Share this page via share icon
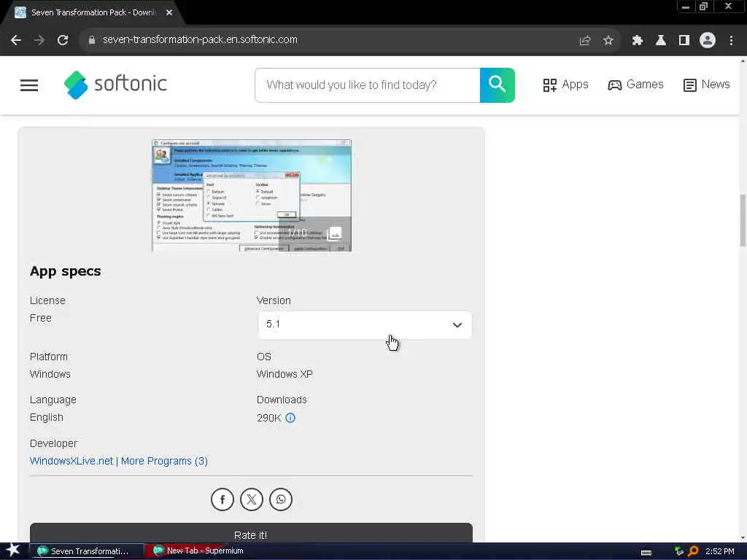This screenshot has height=560, width=747. coord(584,41)
